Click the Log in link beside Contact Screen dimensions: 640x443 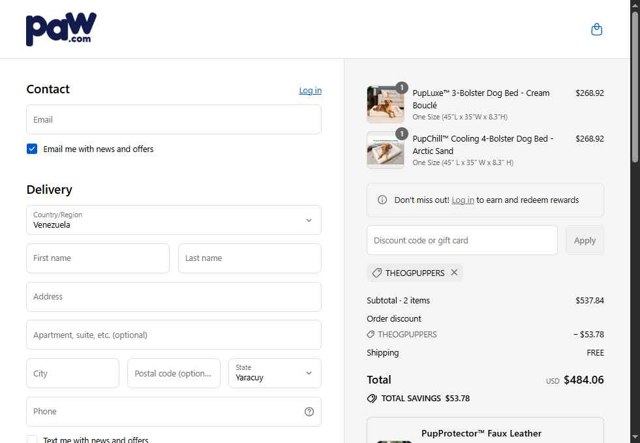coord(310,91)
